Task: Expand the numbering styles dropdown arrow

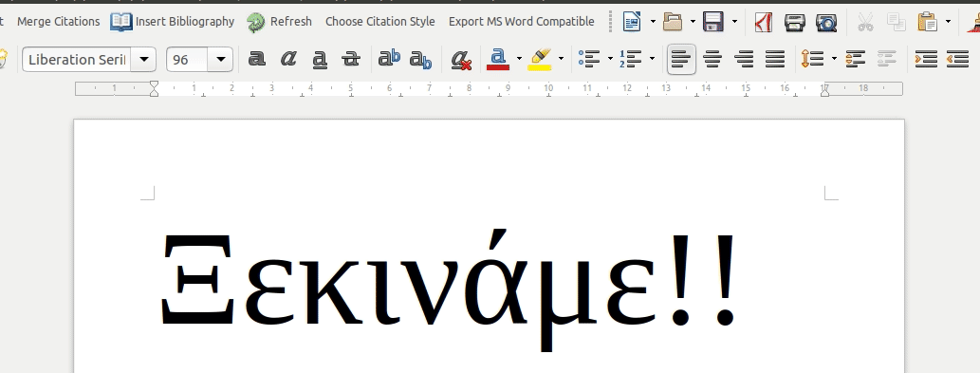Action: [652, 60]
